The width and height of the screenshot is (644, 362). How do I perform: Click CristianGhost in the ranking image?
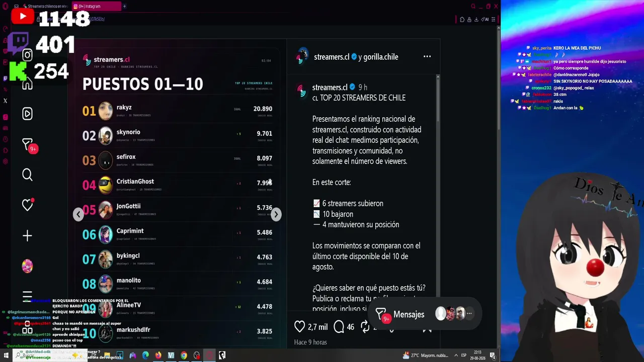pos(135,182)
